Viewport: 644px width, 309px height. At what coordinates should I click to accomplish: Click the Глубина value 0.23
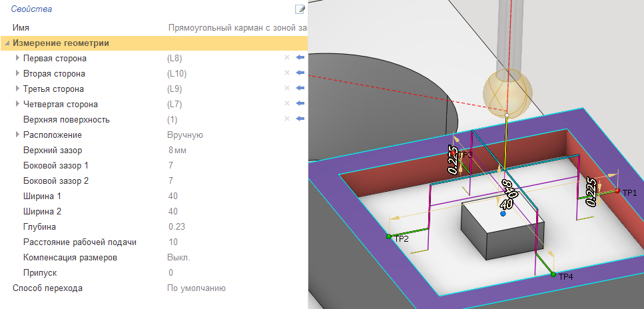click(176, 227)
